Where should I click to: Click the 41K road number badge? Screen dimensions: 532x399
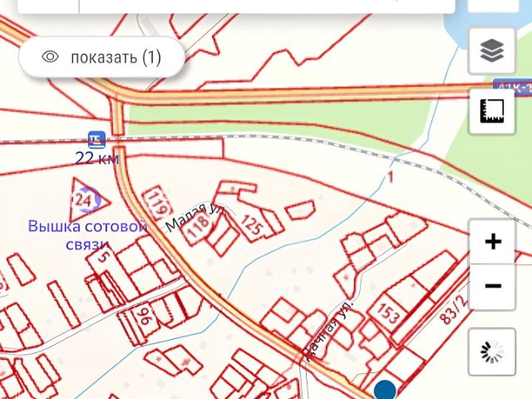pyautogui.click(x=512, y=87)
